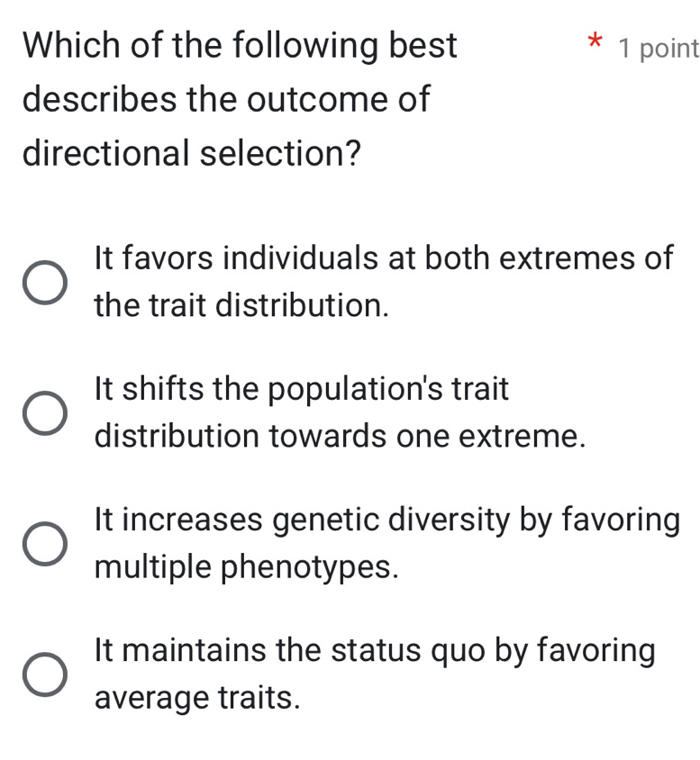Viewport: 700px width, 760px height.
Task: Click the text 'It shifts the population's trait'
Action: pyautogui.click(x=301, y=390)
